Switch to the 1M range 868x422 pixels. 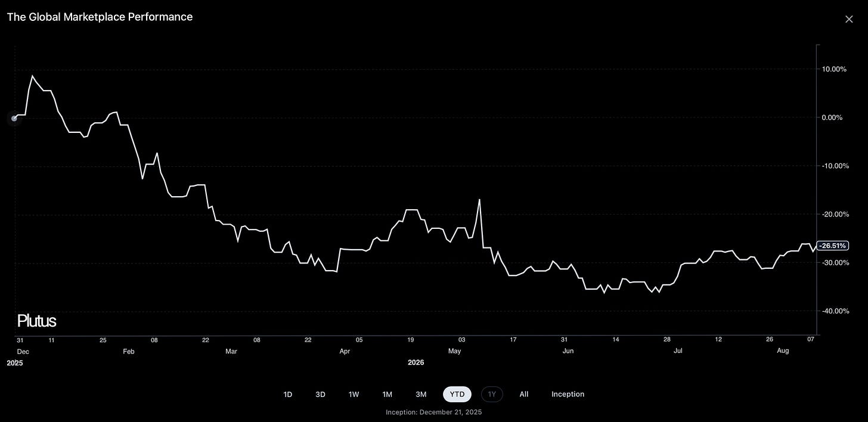pyautogui.click(x=387, y=395)
